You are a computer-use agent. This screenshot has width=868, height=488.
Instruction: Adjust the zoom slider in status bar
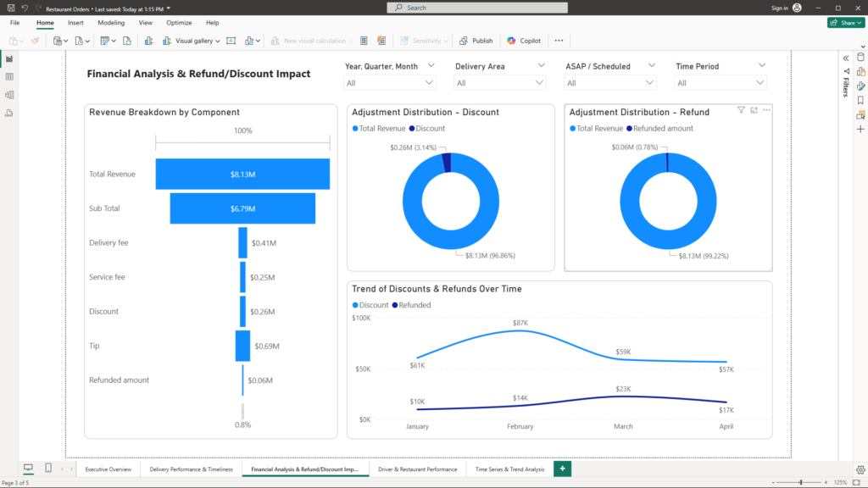point(800,482)
